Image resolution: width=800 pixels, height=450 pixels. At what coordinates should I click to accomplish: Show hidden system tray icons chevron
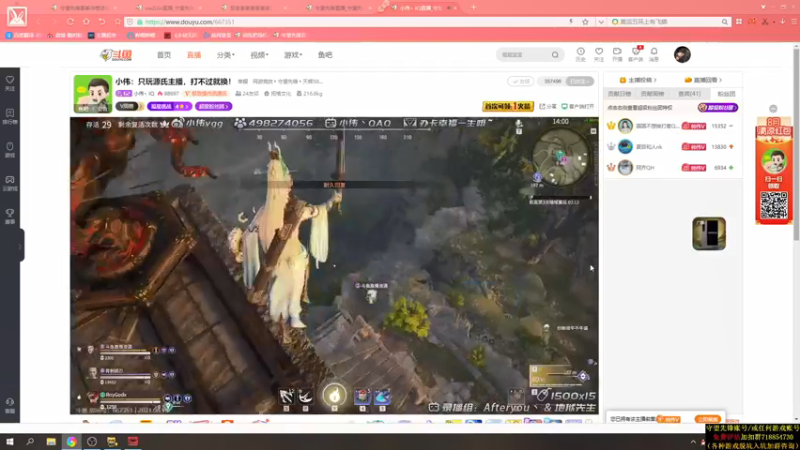point(693,442)
